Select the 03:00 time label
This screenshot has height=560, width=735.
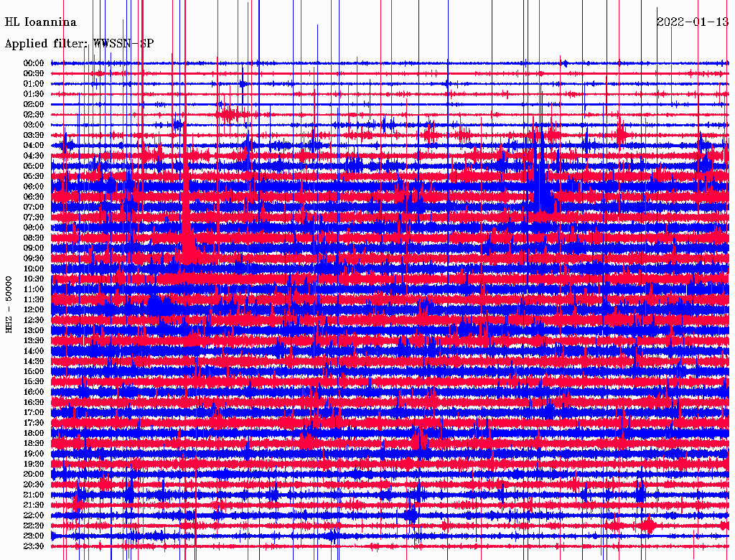click(34, 125)
